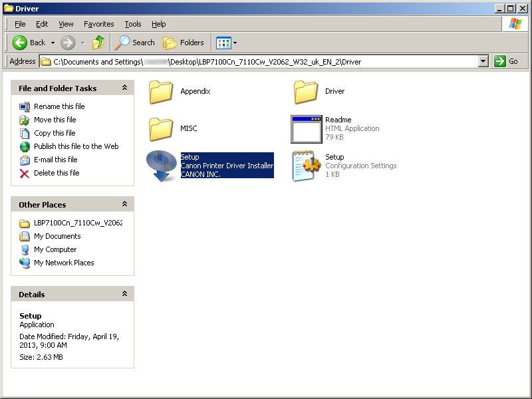Viewport: 532px width, 399px height.
Task: Click the Up folder toolbar icon
Action: (98, 43)
